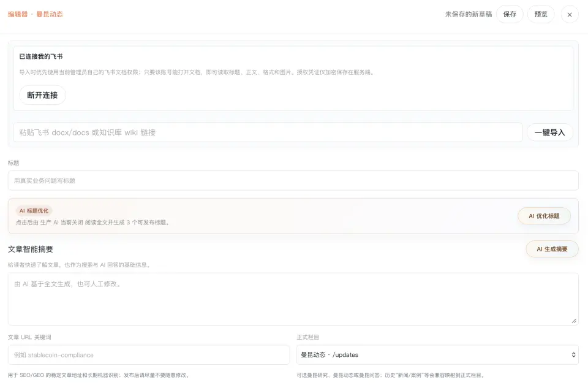The width and height of the screenshot is (588, 385).
Task: Click the 文章智能摘要 heading
Action: tap(31, 249)
